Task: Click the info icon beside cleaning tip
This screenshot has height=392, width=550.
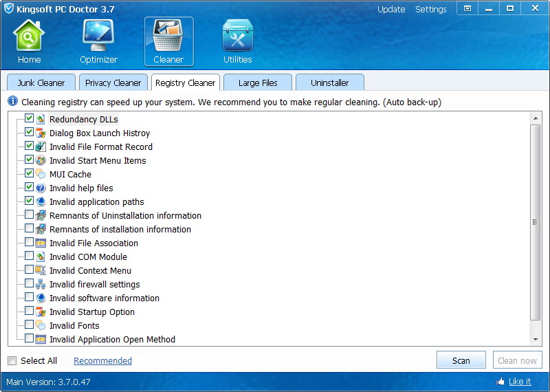Action: pos(12,101)
